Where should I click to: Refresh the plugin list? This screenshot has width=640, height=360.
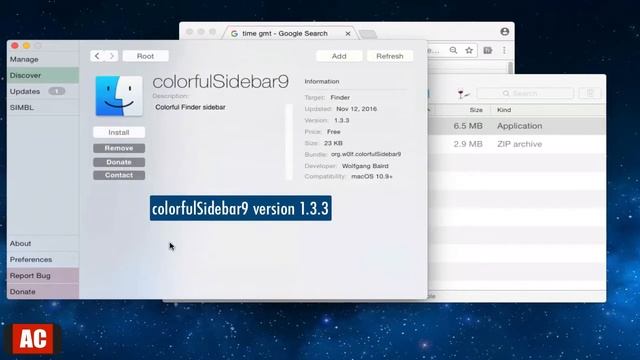pos(390,56)
